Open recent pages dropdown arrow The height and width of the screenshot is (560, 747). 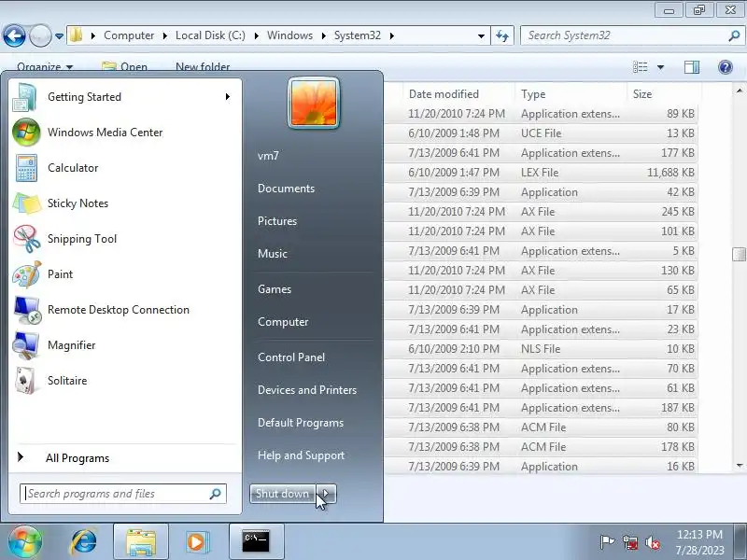(59, 36)
